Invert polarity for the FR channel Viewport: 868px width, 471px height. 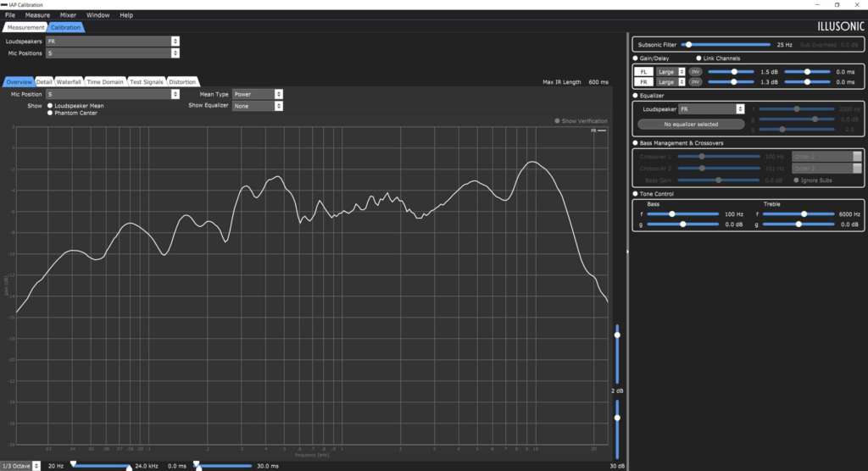695,82
